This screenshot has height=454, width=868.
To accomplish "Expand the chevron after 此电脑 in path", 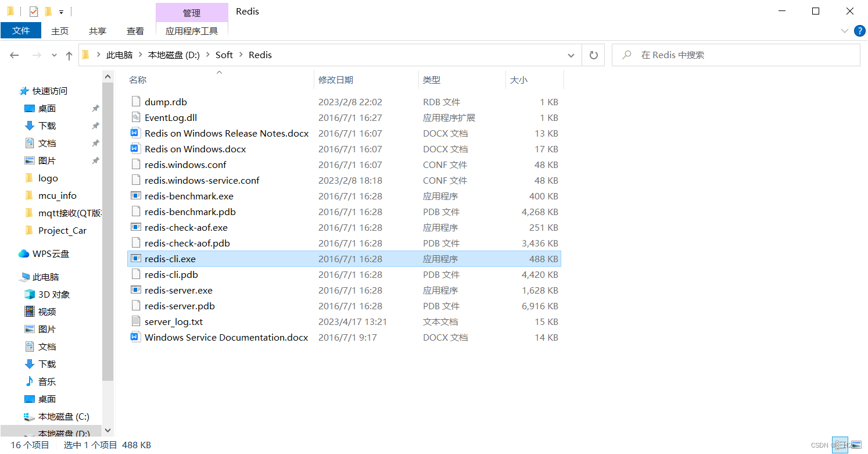I will click(140, 55).
